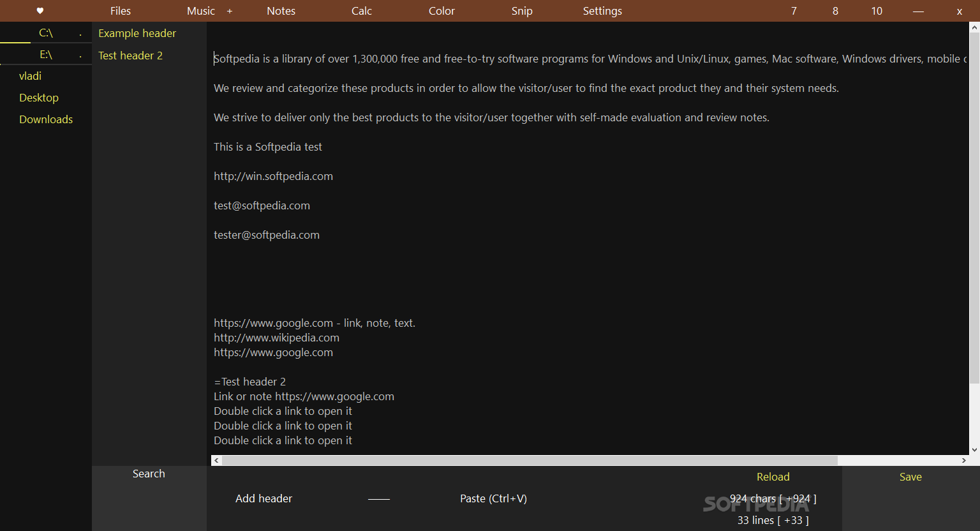Click the vertical scrollbar thumb
The image size is (980, 531).
(x=974, y=208)
